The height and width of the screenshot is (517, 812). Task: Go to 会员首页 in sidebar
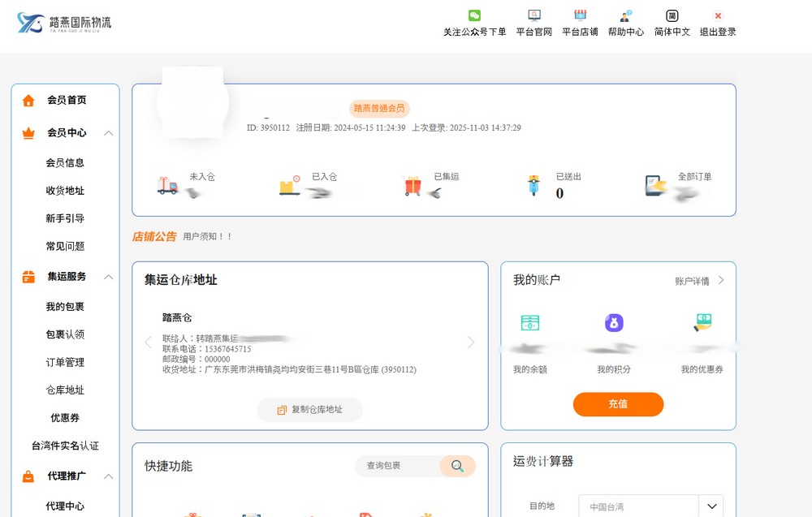click(66, 100)
